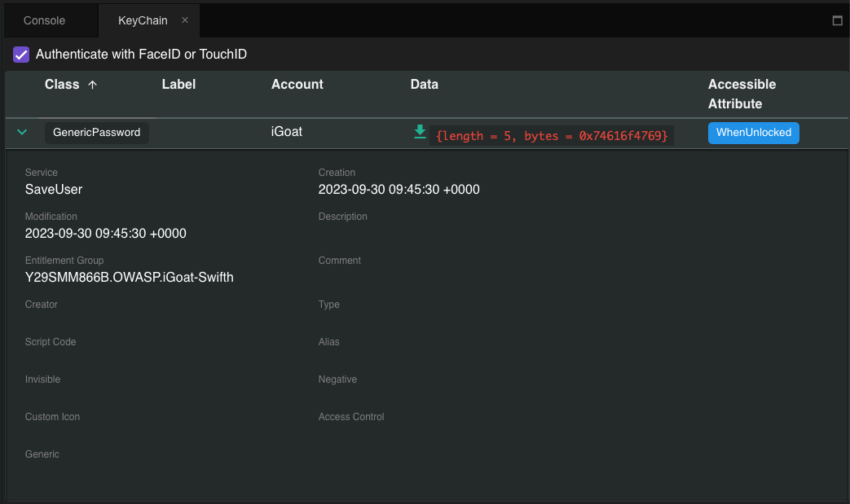Select the SaveUser service value

pos(54,190)
